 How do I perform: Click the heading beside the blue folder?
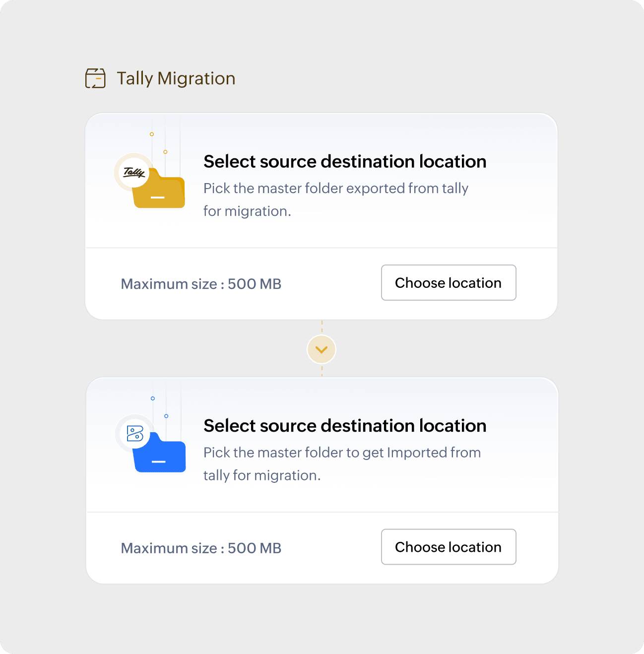tap(345, 426)
